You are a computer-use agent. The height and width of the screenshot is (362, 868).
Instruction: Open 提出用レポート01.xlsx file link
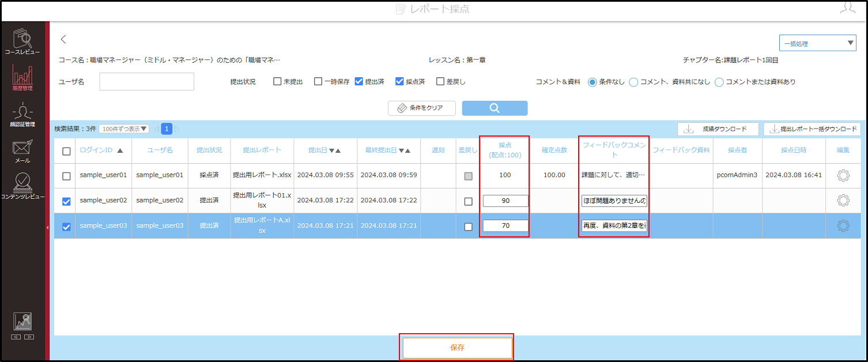262,200
